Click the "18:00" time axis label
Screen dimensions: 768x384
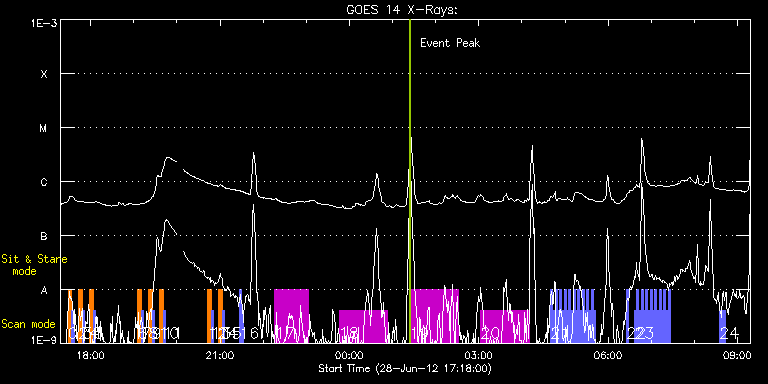91,355
